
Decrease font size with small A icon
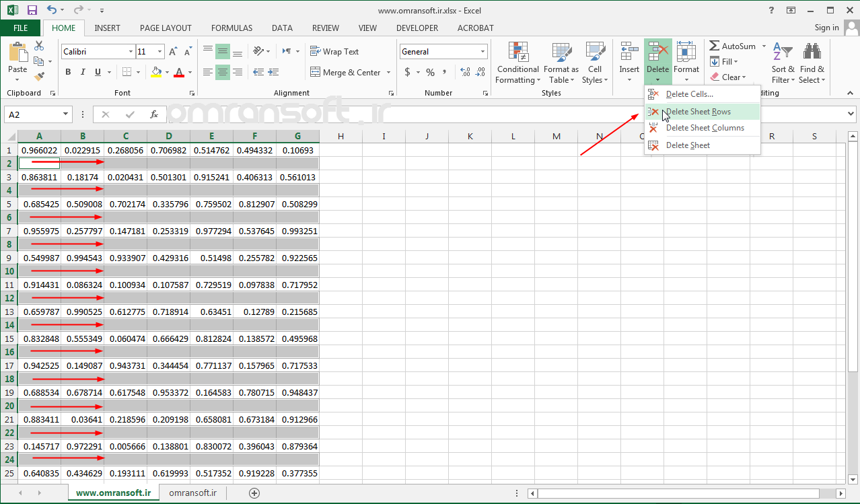[x=187, y=52]
